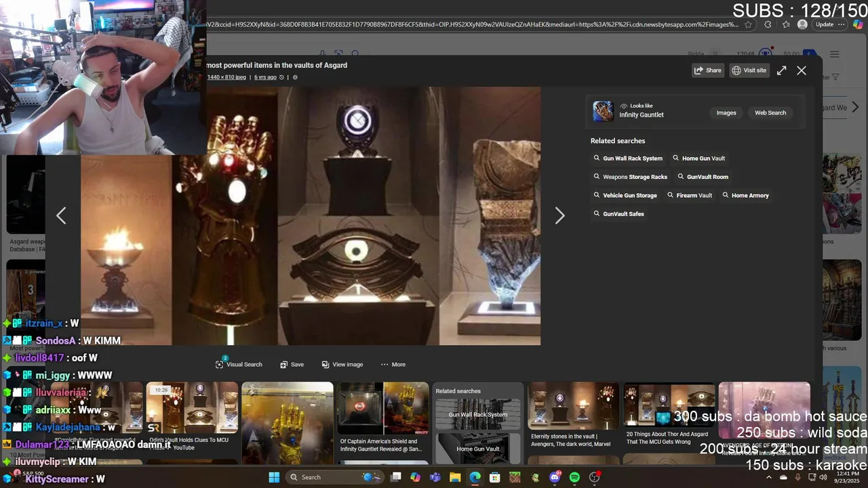This screenshot has height=488, width=868.
Task: Search related 'Home Gun Vault' chip
Action: point(698,158)
